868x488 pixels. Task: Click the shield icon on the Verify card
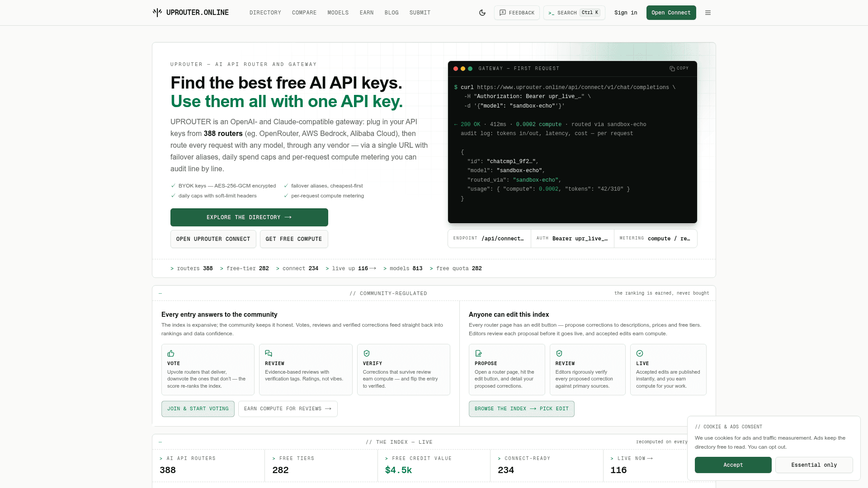(367, 353)
